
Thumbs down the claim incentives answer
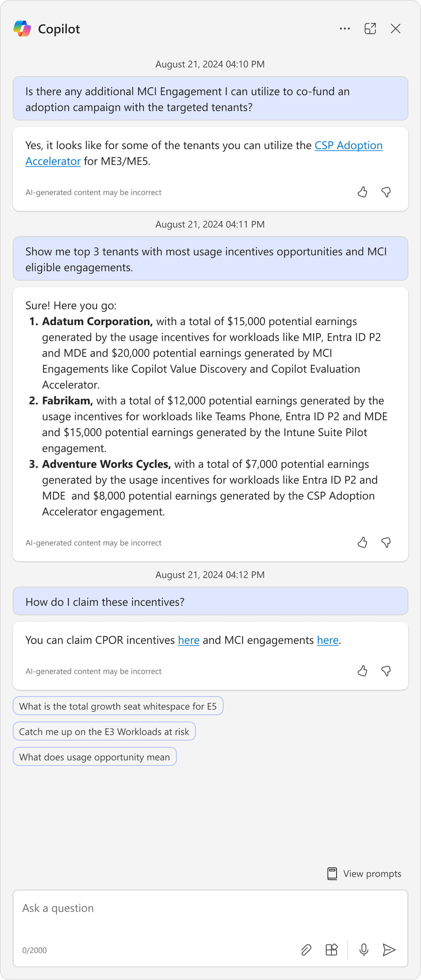(x=386, y=671)
